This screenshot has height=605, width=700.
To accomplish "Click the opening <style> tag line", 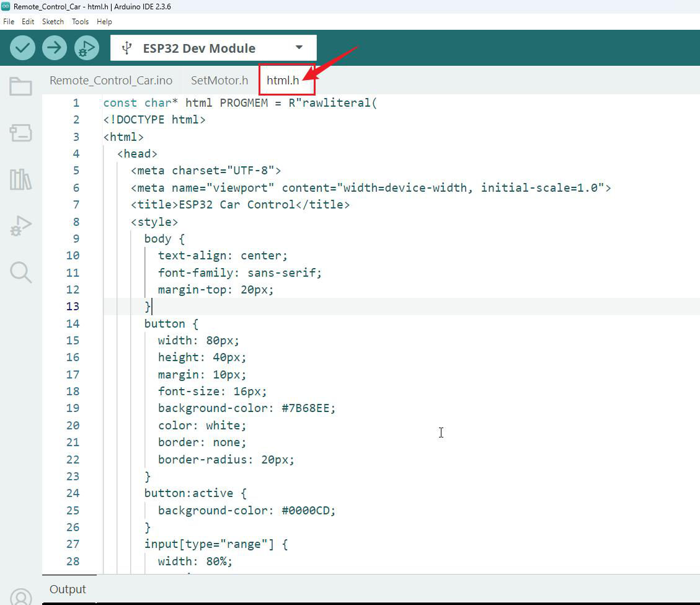I will pos(154,222).
